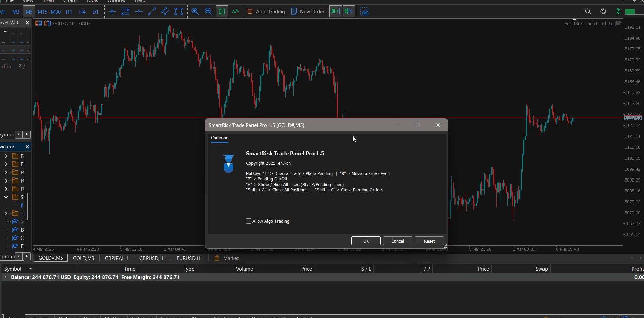Open the search magnifier in toolbar

coord(588,11)
